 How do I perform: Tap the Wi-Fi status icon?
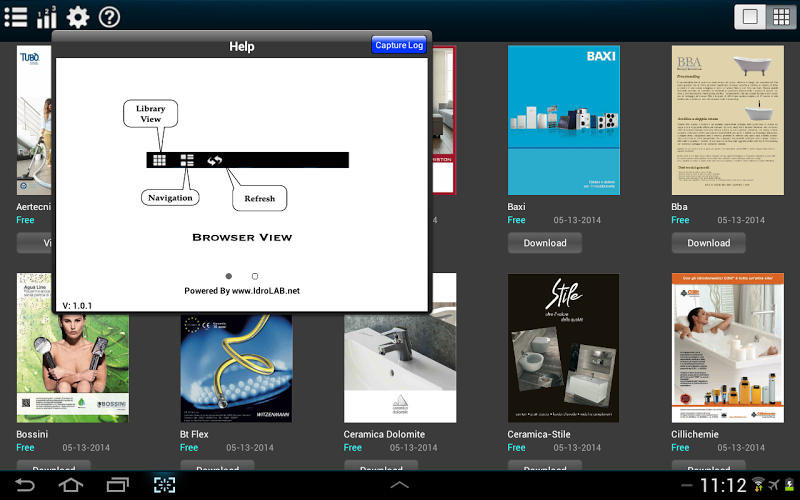758,484
